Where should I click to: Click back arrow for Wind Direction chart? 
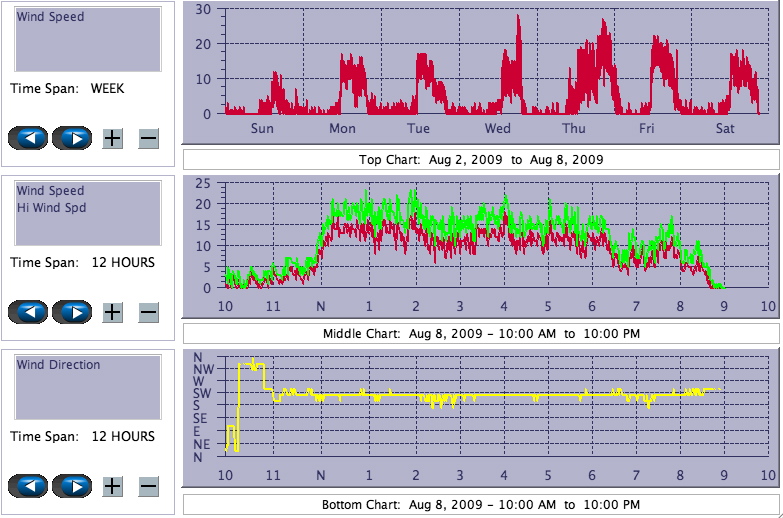[x=28, y=486]
